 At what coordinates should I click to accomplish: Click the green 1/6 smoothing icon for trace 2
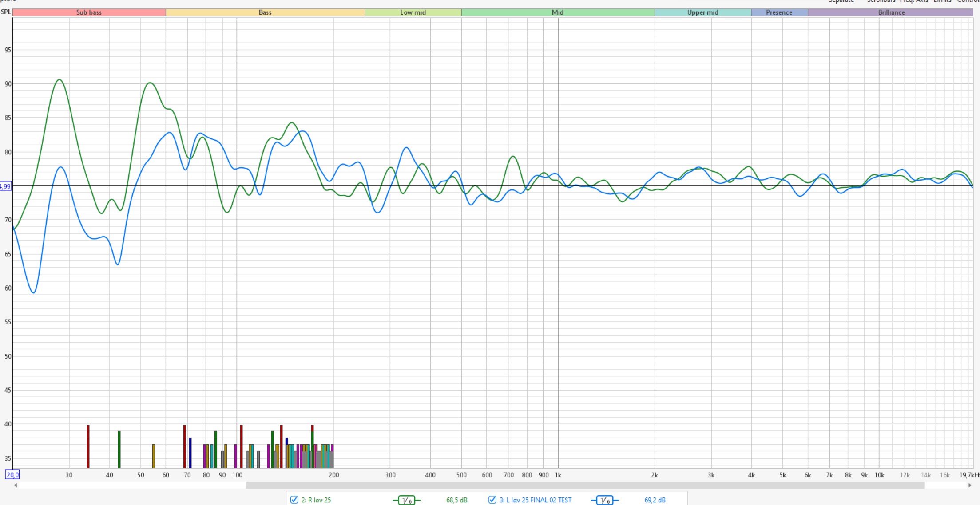[x=406, y=500]
